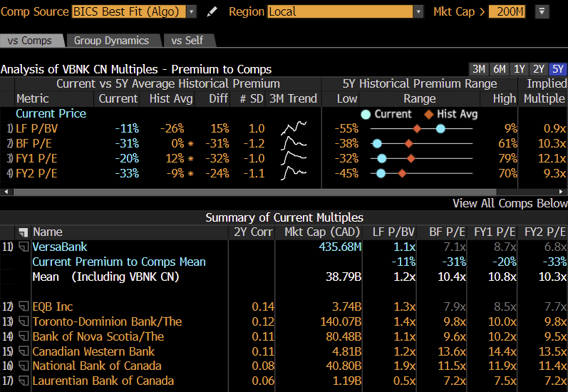Toggle the National Bank of Canada row checkbox
Viewport: 568px width, 392px height.
coord(24,366)
